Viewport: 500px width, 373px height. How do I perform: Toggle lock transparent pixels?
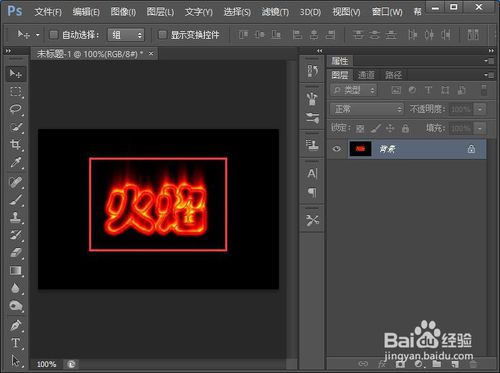coord(360,128)
